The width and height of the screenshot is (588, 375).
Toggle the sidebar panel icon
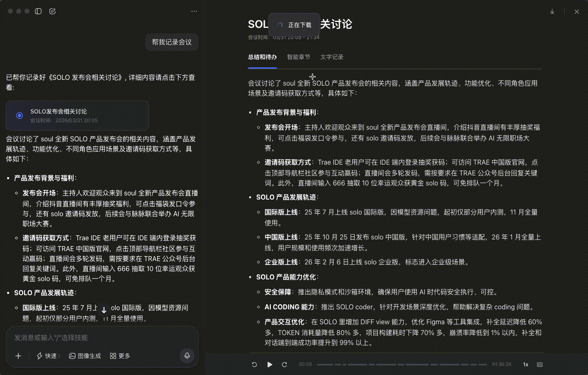(38, 11)
